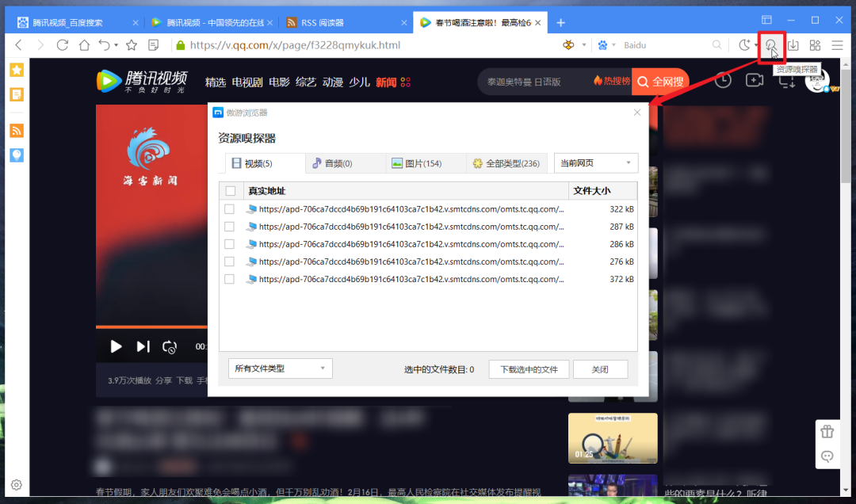Click the video upload camera icon

[755, 81]
